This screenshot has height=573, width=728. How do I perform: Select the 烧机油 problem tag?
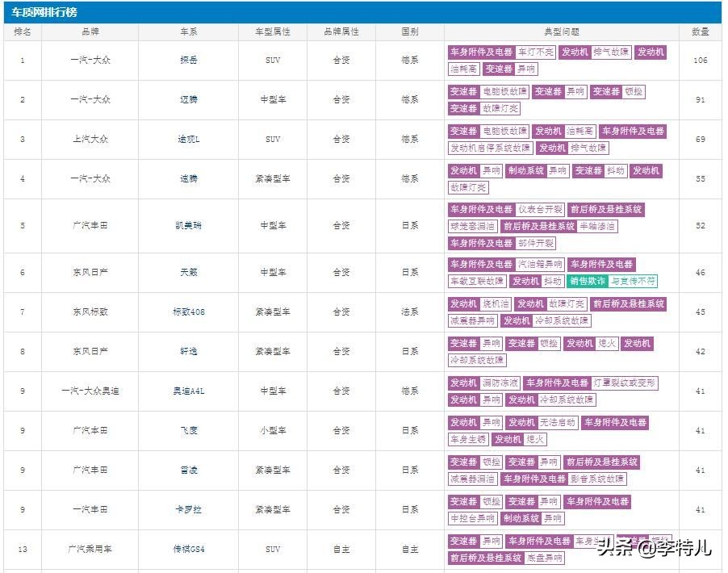point(496,303)
